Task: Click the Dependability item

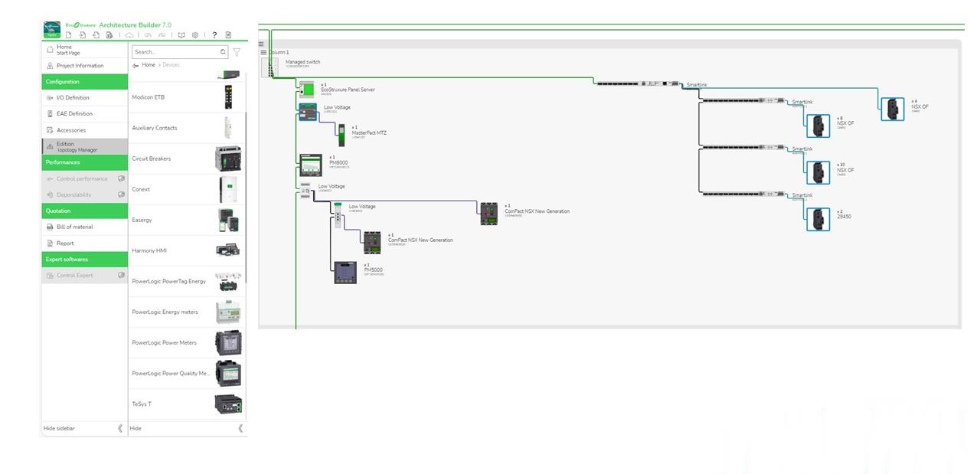Action: click(x=84, y=195)
